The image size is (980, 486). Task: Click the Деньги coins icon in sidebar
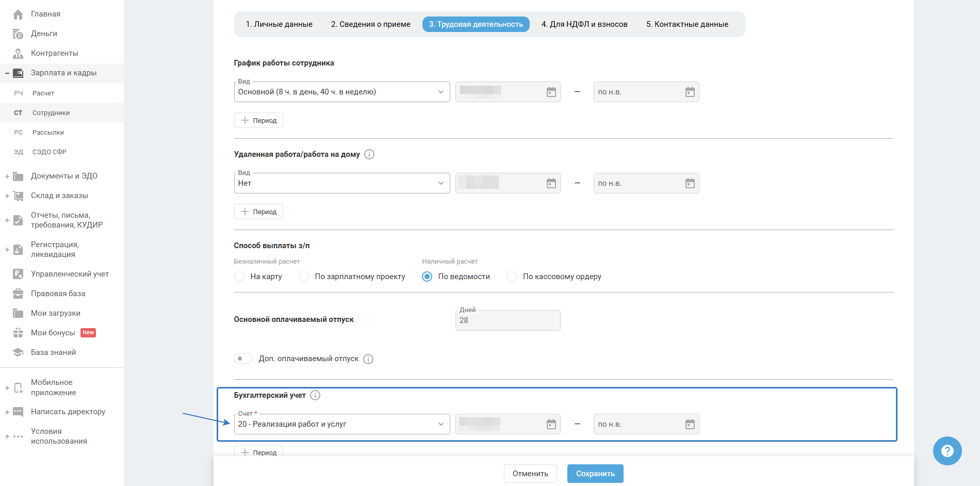click(x=18, y=34)
